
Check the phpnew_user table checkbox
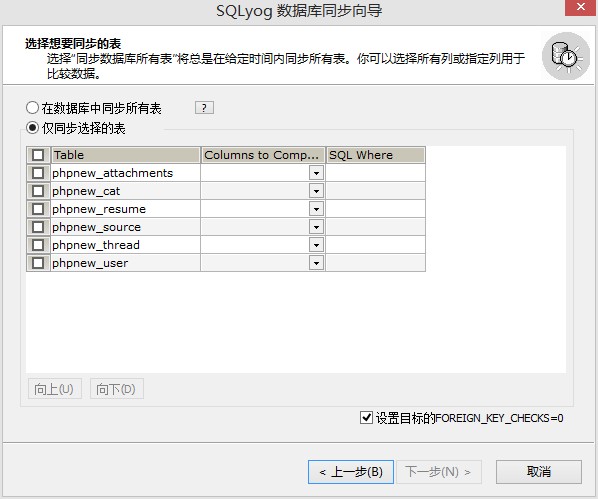(x=38, y=263)
